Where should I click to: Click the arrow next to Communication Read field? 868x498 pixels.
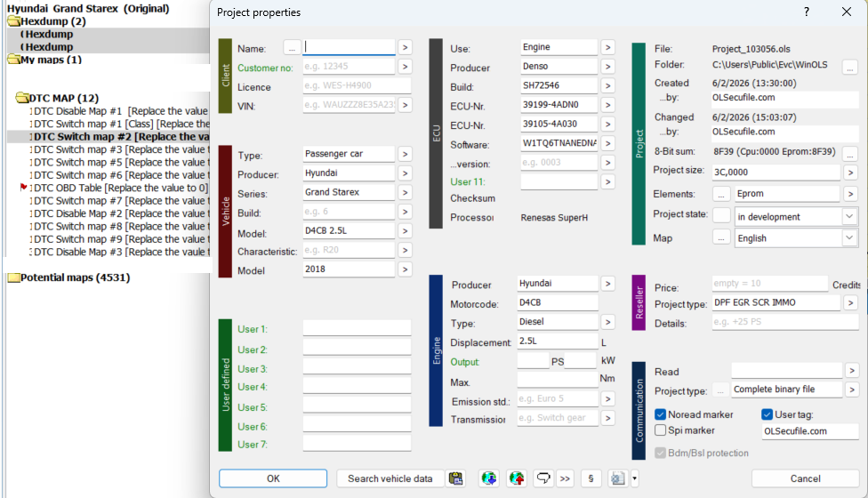pyautogui.click(x=852, y=371)
